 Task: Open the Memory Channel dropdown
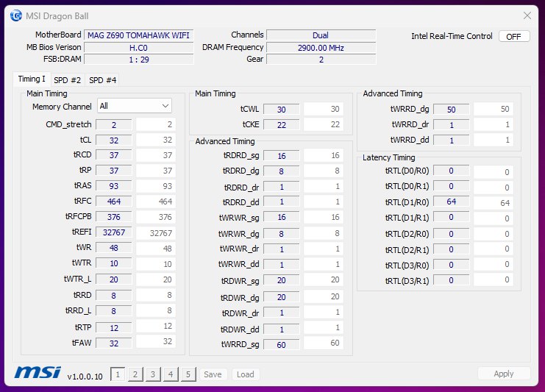point(135,106)
